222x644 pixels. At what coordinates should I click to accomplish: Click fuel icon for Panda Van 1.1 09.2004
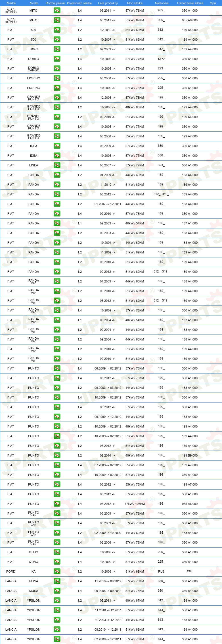pyautogui.click(x=57, y=320)
